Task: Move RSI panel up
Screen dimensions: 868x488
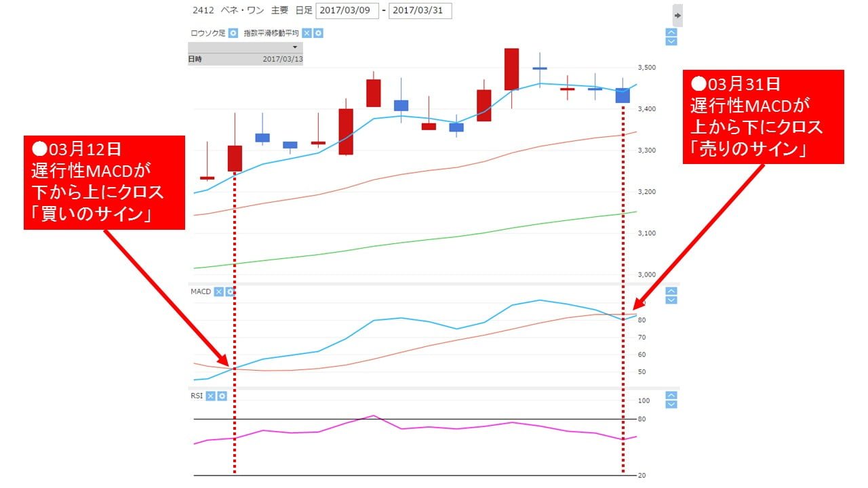Action: 671,395
